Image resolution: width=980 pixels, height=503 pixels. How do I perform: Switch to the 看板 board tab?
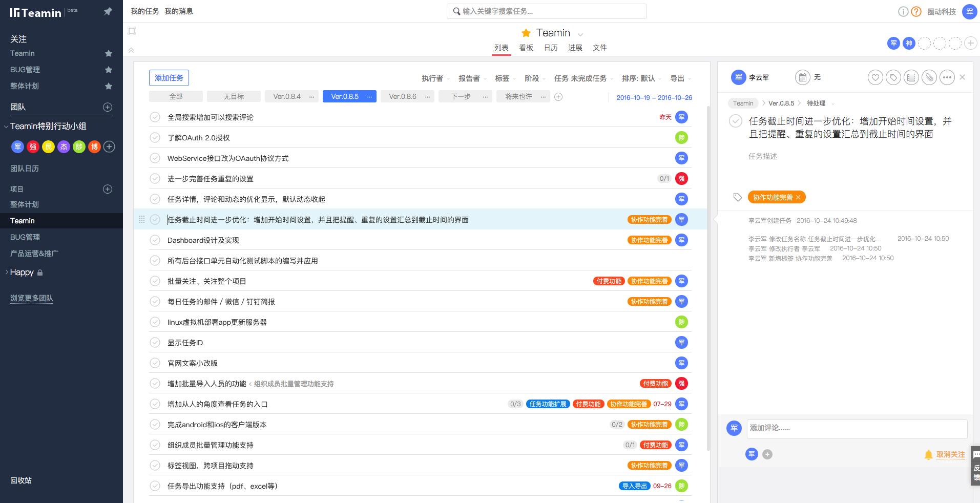pyautogui.click(x=526, y=48)
